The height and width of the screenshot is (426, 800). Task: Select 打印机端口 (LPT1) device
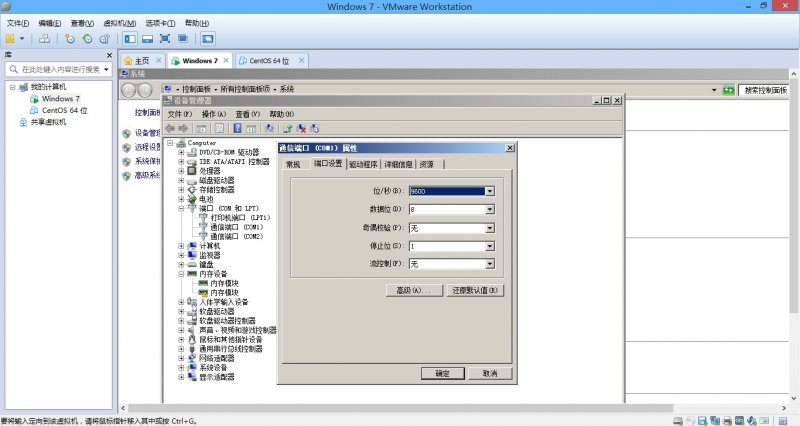(x=240, y=218)
